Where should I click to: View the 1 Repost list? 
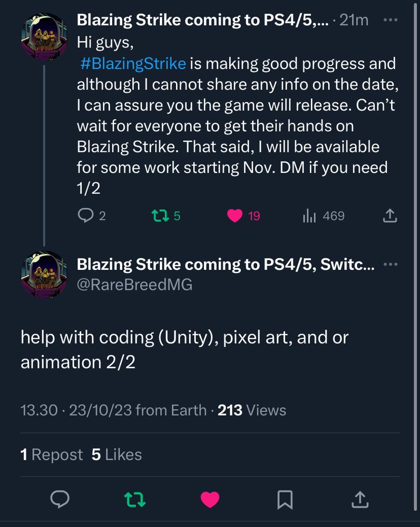click(52, 455)
